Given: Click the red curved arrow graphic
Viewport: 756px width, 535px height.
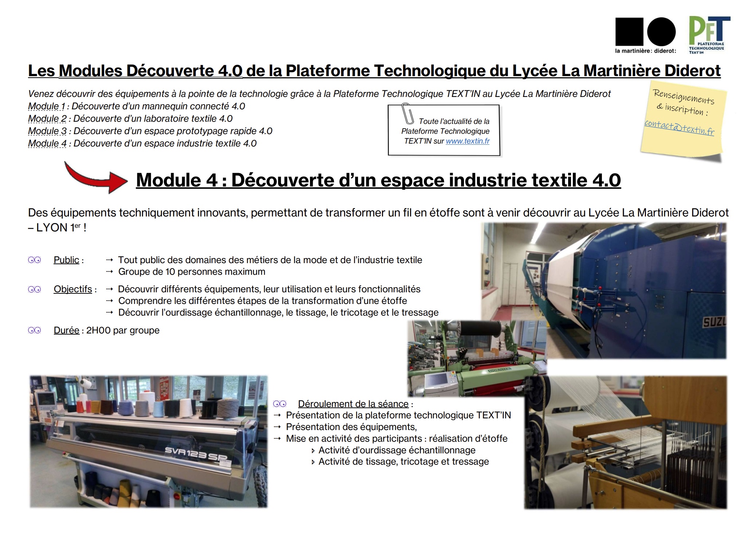Looking at the screenshot, I should click(x=96, y=177).
